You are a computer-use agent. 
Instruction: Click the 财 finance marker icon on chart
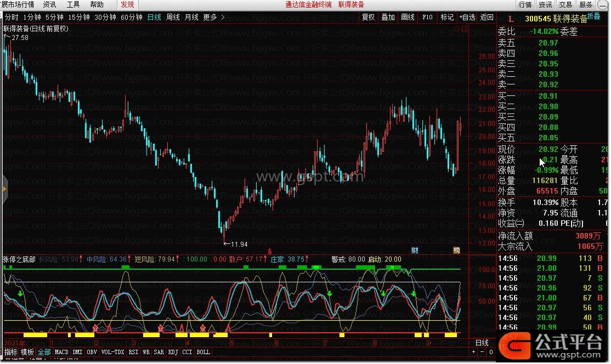click(x=415, y=251)
